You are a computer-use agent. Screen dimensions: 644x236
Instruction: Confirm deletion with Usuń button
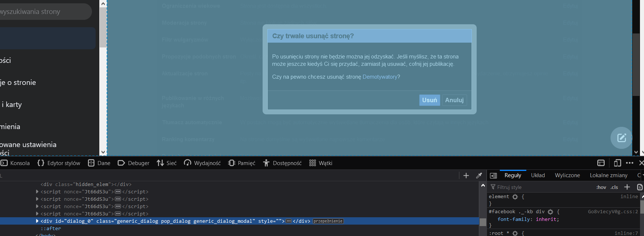430,100
